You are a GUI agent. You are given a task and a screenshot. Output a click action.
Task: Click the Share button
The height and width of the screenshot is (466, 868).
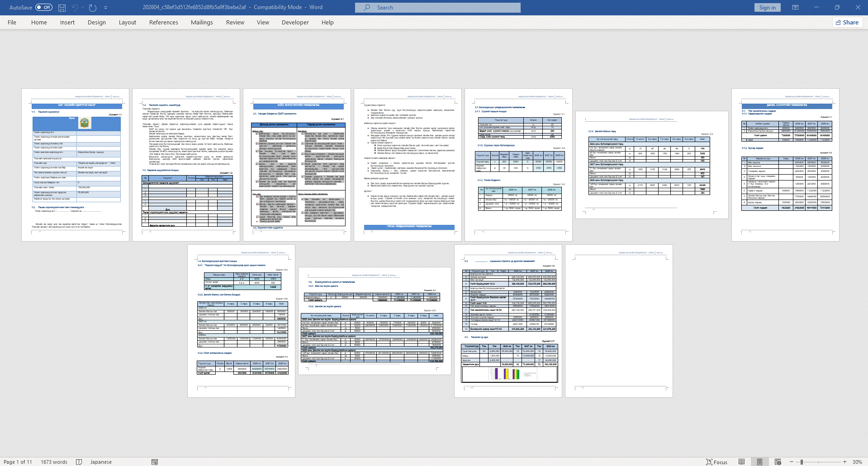pos(847,22)
